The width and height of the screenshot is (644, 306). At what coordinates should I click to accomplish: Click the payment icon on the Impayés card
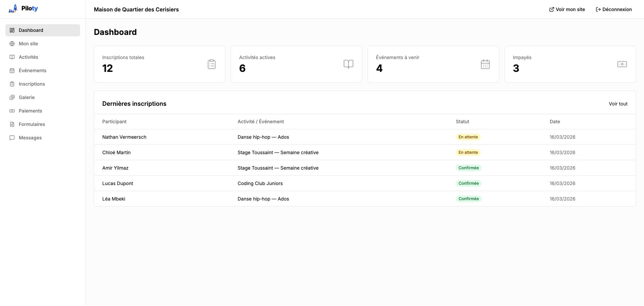pos(622,64)
